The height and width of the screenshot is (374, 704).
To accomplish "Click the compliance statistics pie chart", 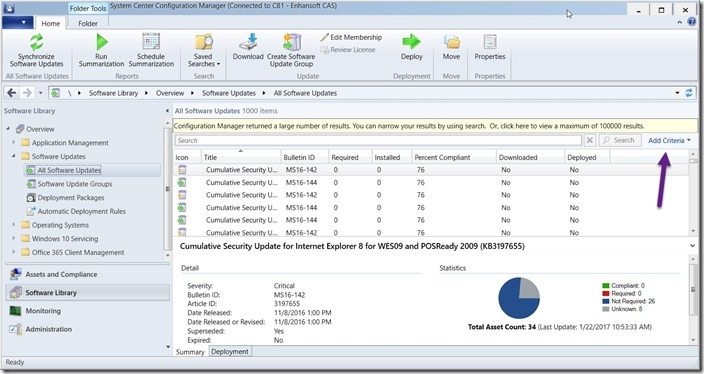I will tap(519, 298).
